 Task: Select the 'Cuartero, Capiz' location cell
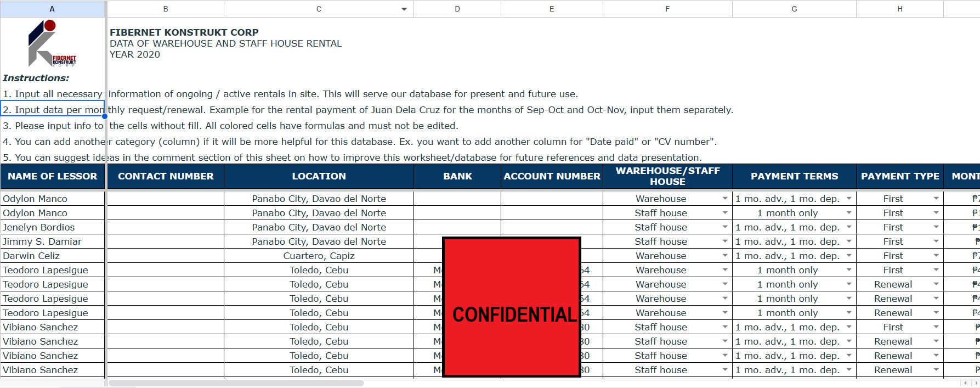tap(319, 256)
